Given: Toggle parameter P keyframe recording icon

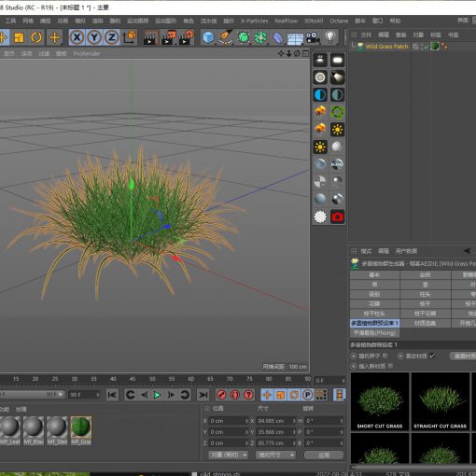Looking at the screenshot, I should coord(308,395).
